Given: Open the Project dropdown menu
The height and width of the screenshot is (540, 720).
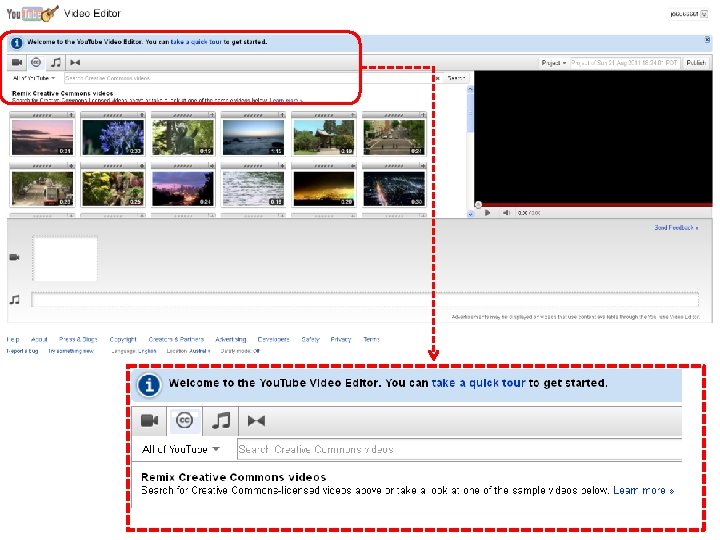Looking at the screenshot, I should tap(553, 62).
